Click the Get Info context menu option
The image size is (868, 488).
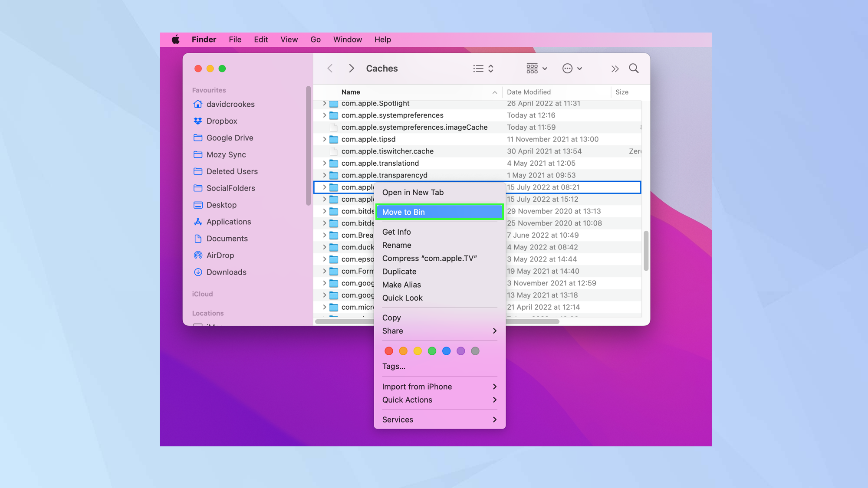396,231
